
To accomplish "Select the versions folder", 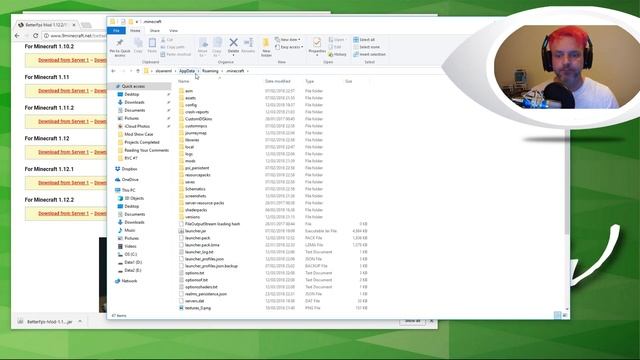I will [x=189, y=217].
